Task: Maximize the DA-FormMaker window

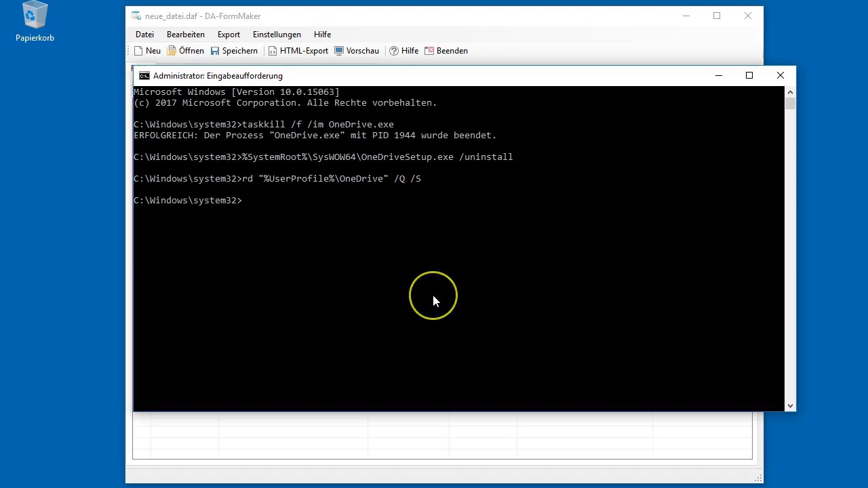Action: tap(717, 16)
